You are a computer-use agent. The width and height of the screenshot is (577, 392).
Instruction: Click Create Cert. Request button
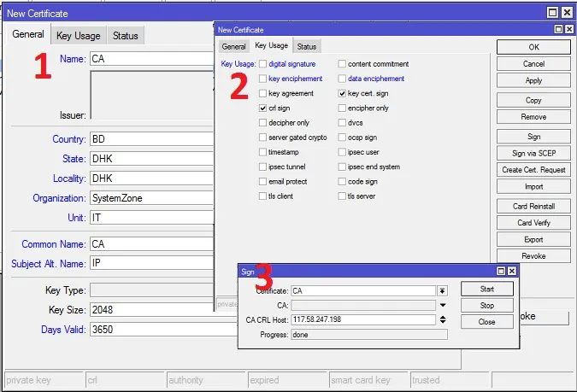click(533, 170)
